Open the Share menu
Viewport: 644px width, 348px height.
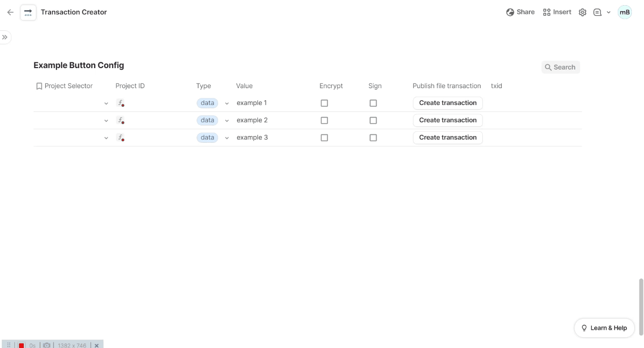click(x=521, y=12)
